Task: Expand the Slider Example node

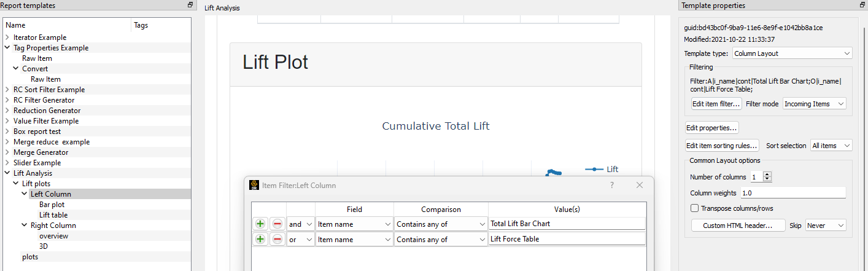Action: (x=7, y=163)
